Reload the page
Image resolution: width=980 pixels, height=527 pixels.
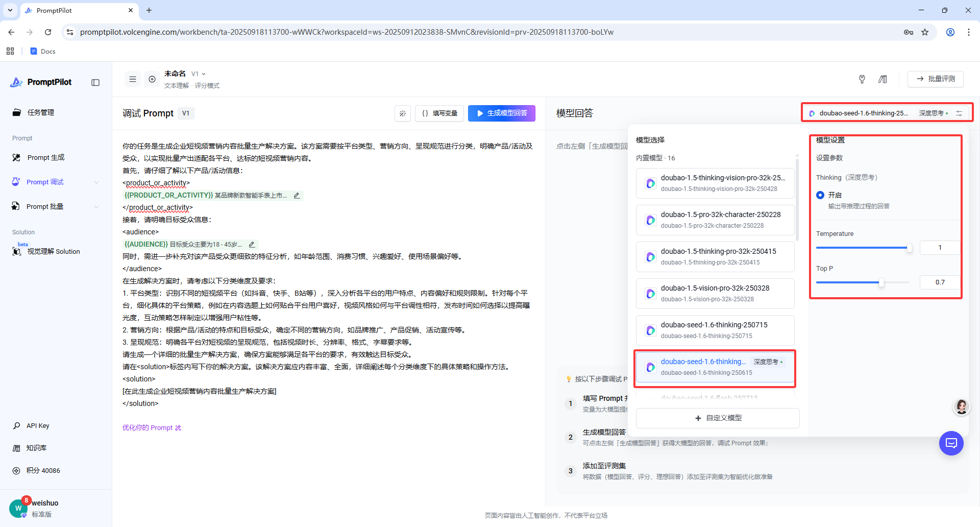(x=48, y=32)
